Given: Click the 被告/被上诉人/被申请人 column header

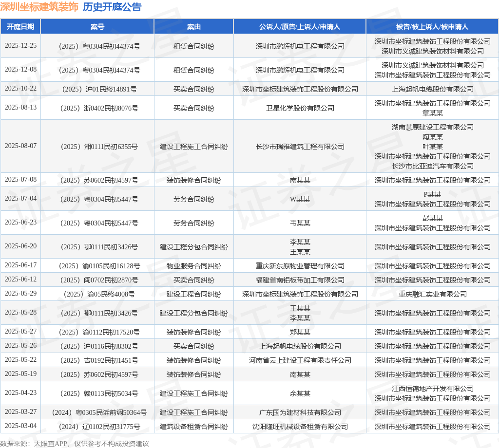Looking at the screenshot, I should 432,27.
